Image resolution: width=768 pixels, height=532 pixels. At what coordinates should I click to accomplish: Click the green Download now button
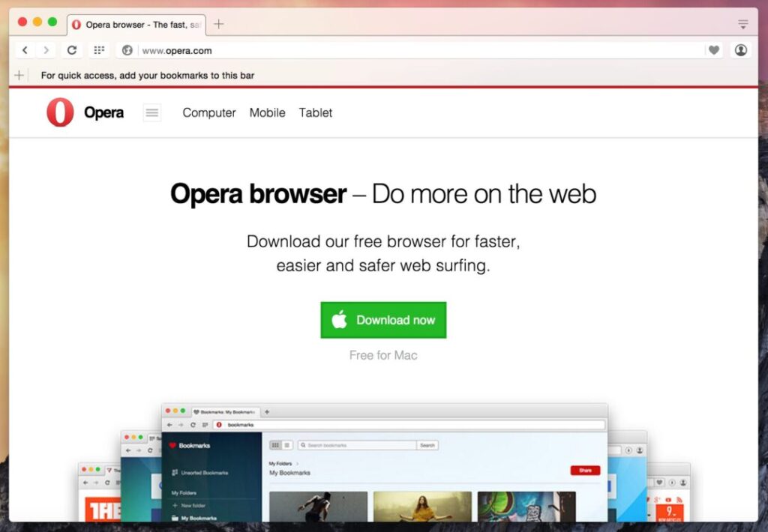(383, 320)
